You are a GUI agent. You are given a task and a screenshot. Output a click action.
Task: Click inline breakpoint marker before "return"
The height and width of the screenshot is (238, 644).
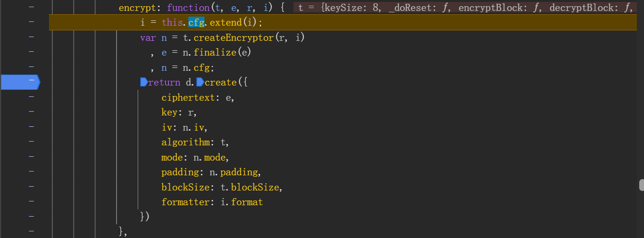click(144, 82)
